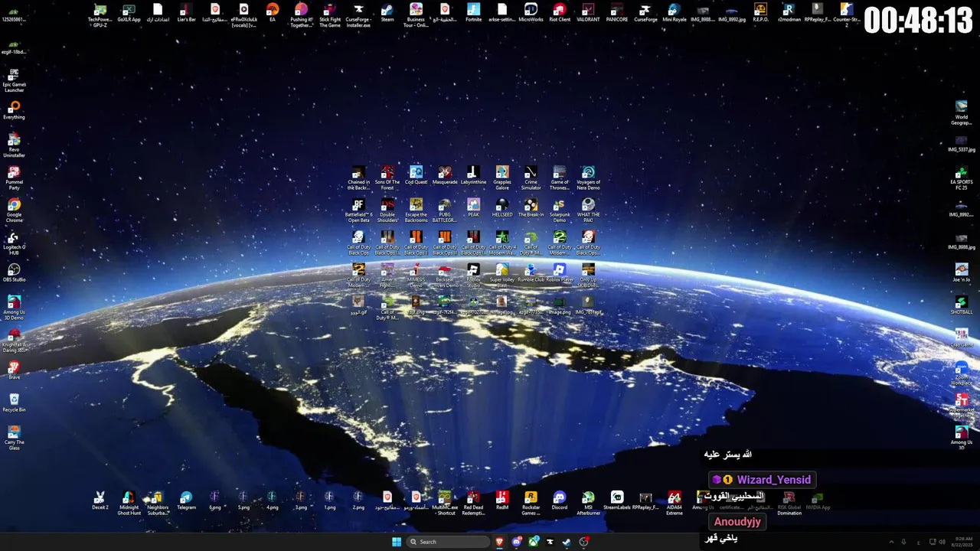
Task: Open the PUBG BATTLEGROUNDS shortcut
Action: click(445, 210)
